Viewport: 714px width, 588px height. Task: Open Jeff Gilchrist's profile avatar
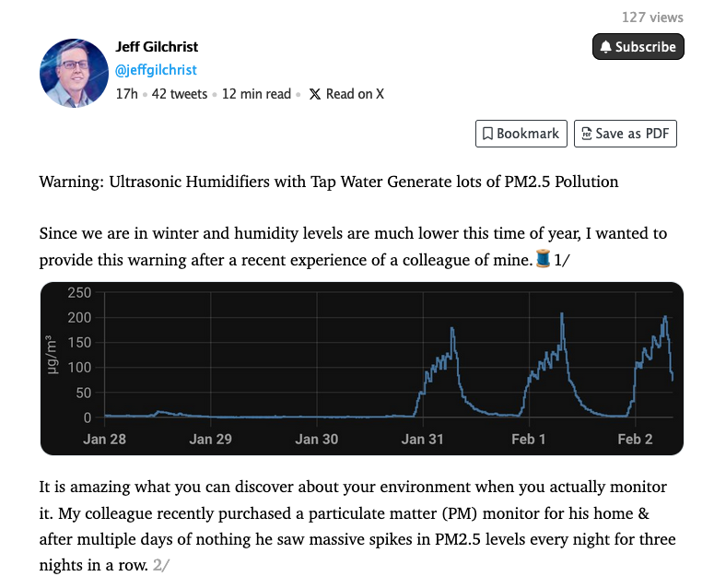tap(75, 73)
